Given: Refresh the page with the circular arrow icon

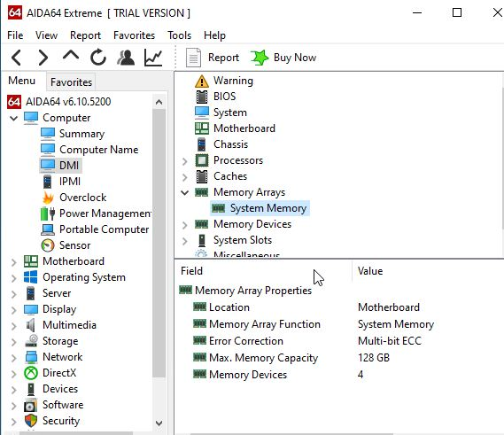Looking at the screenshot, I should (98, 58).
